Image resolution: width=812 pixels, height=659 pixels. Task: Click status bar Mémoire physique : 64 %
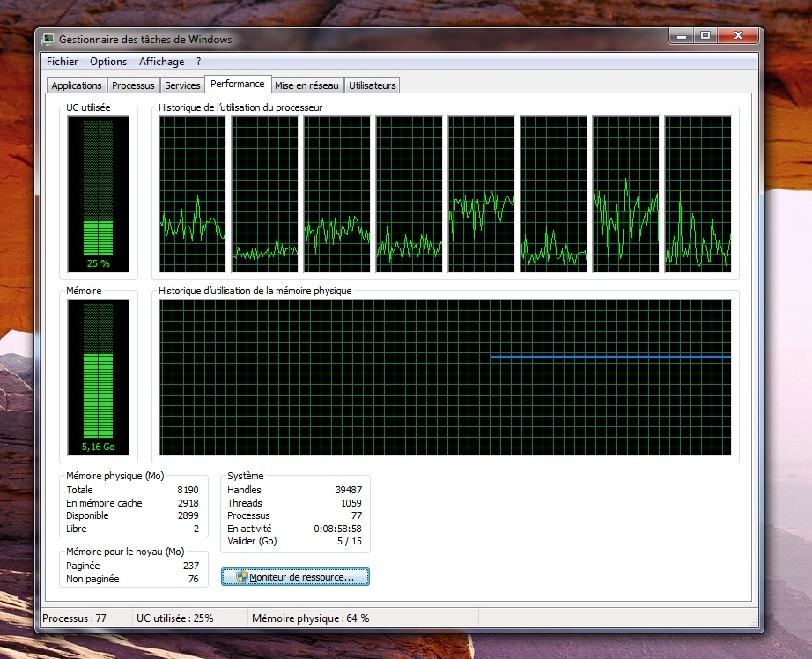click(x=311, y=618)
